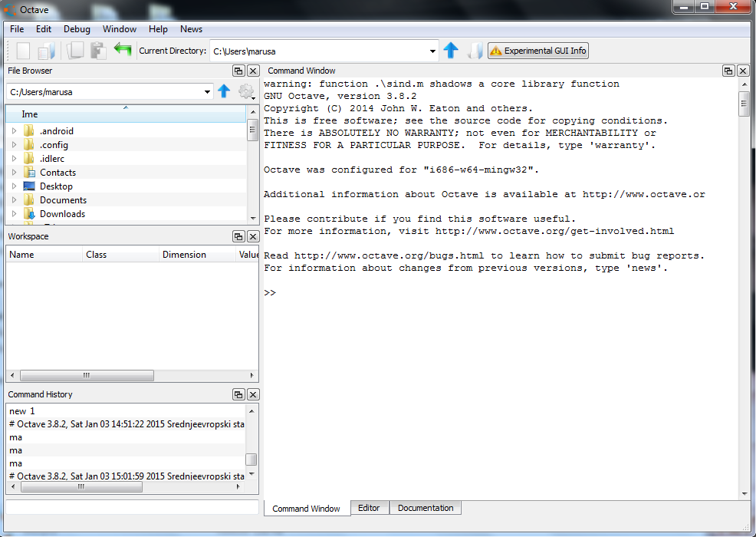Click the green Undo arrow icon
756x537 pixels.
(x=123, y=50)
